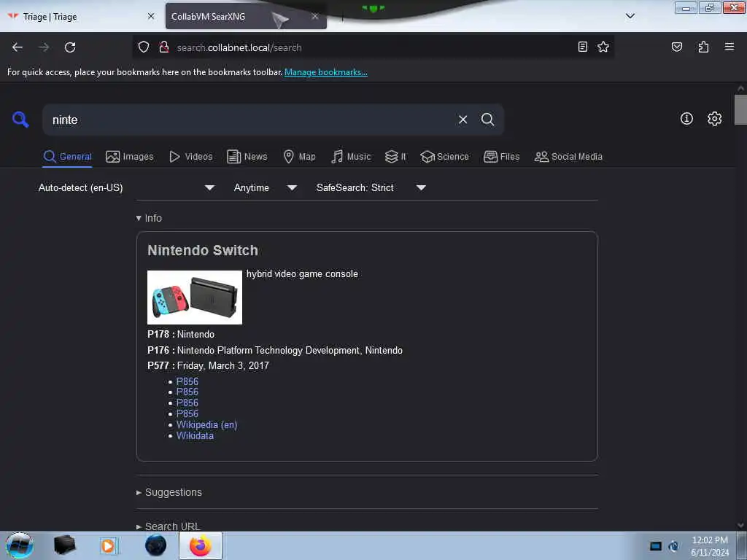Clear the search query with X

462,120
